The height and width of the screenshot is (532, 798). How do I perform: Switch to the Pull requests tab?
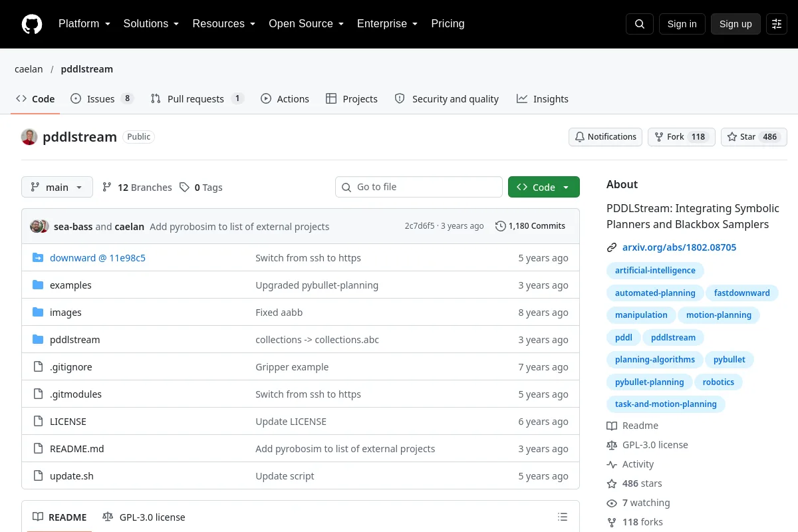click(197, 99)
